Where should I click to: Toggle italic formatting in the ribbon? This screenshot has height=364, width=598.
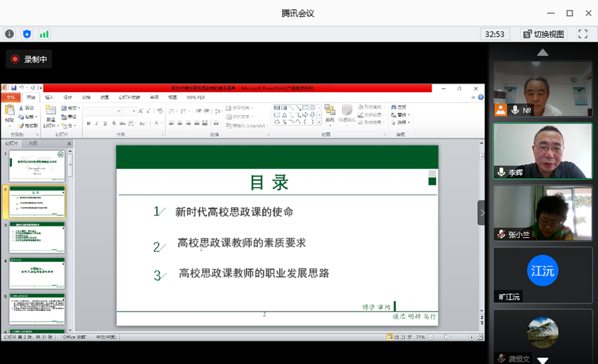pos(97,123)
